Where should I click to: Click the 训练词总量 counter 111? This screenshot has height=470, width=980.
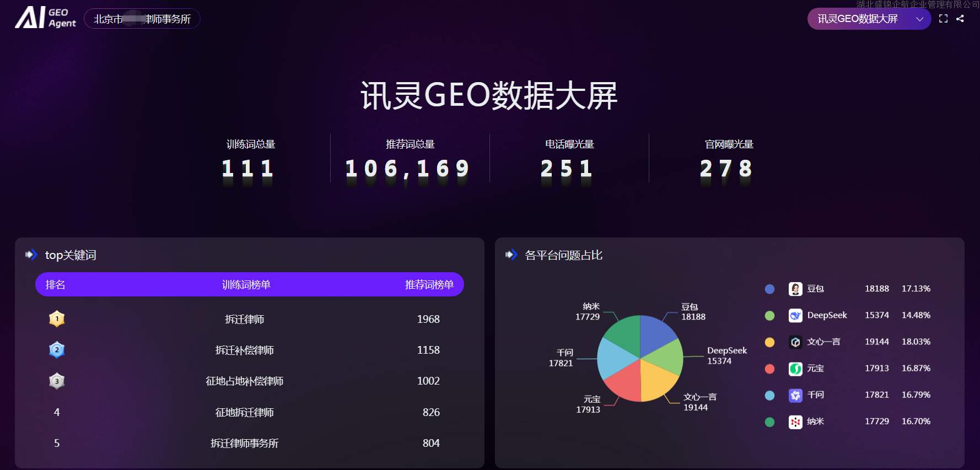coord(247,169)
